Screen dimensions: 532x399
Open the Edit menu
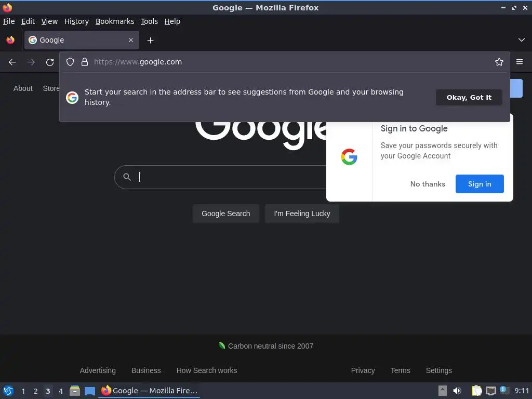(28, 21)
